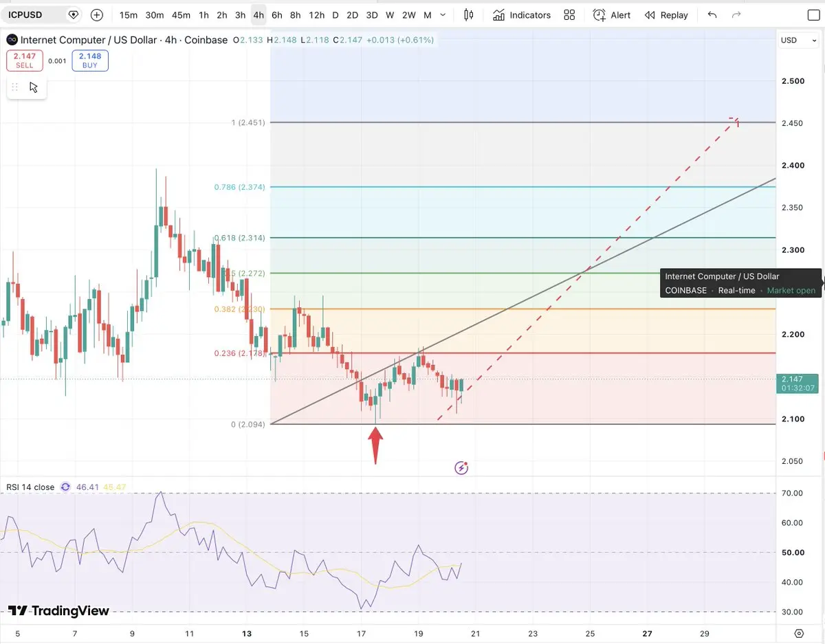Select the Fibonacci 0 (2.094) level label
This screenshot has height=644, width=825.
tap(247, 424)
